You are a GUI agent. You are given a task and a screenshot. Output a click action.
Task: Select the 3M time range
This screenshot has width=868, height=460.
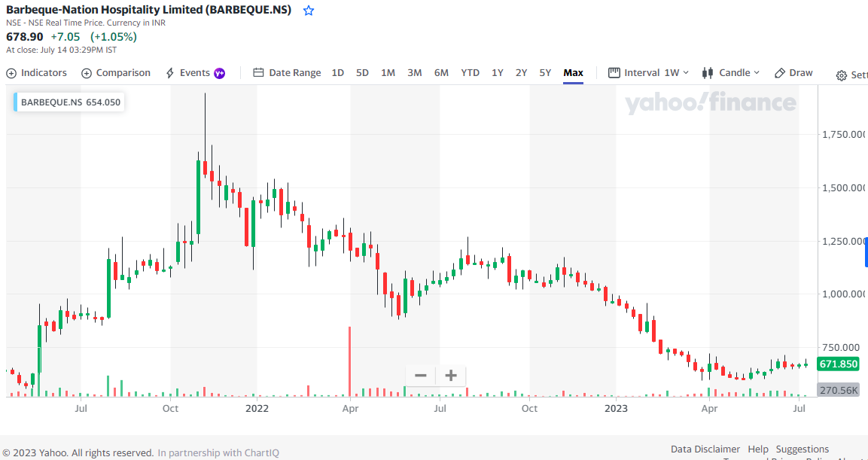pos(415,72)
